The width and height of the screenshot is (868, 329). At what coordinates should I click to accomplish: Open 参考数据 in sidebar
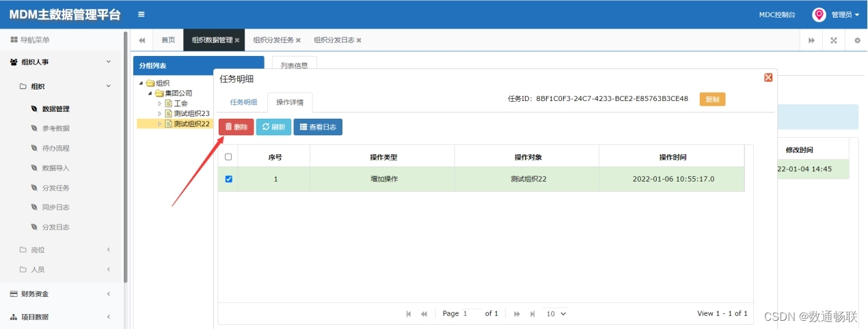pos(56,128)
